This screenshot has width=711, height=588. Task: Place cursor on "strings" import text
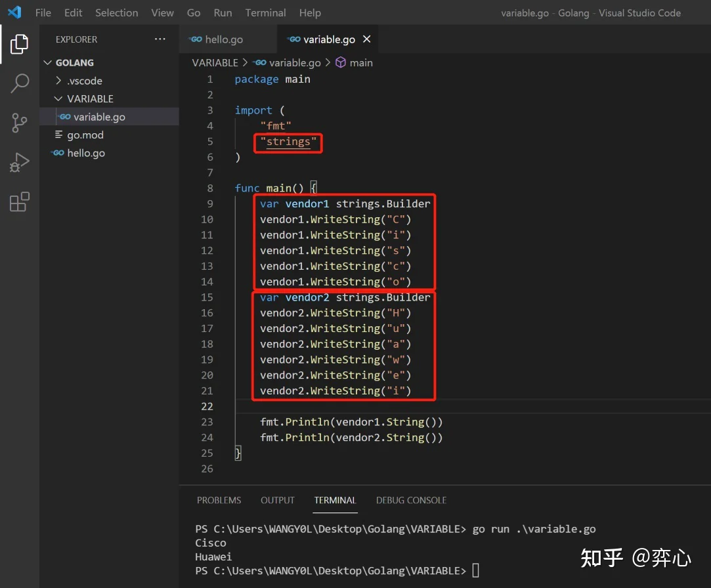(288, 142)
